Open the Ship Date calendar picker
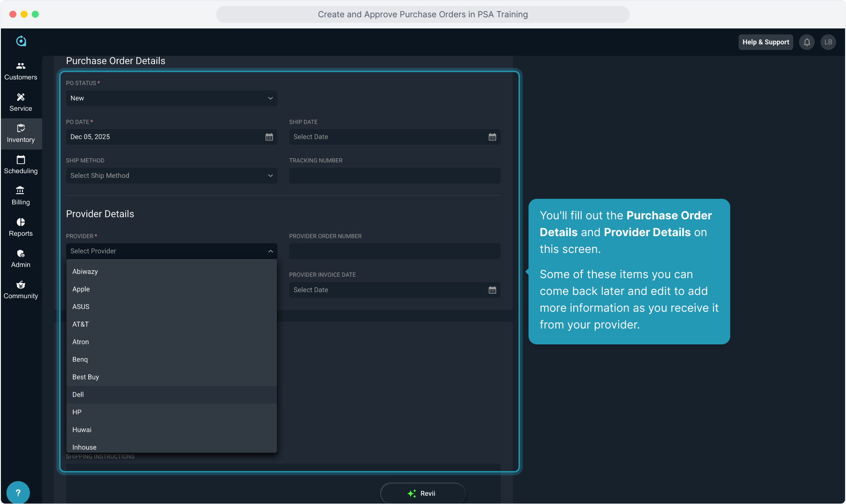846x504 pixels. [492, 137]
